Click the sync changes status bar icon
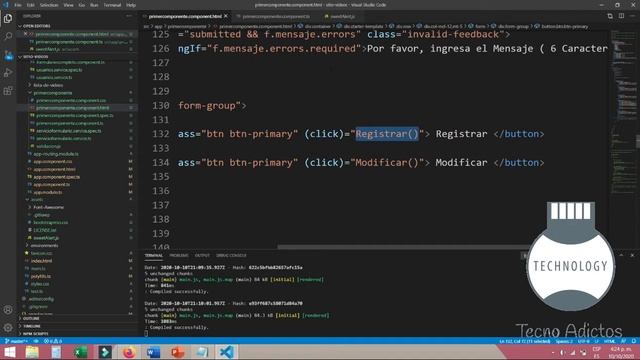The height and width of the screenshot is (360, 640). [36, 341]
